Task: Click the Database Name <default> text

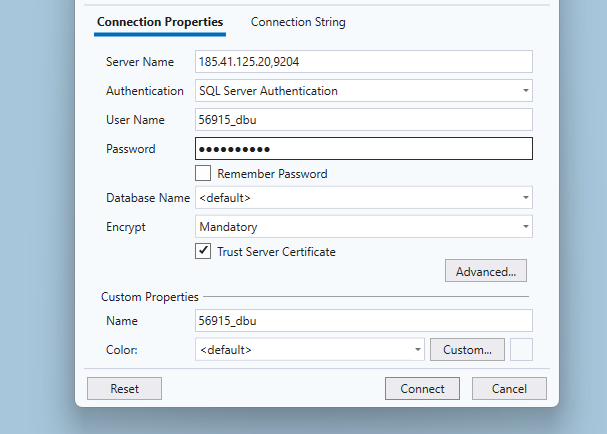Action: 225,198
